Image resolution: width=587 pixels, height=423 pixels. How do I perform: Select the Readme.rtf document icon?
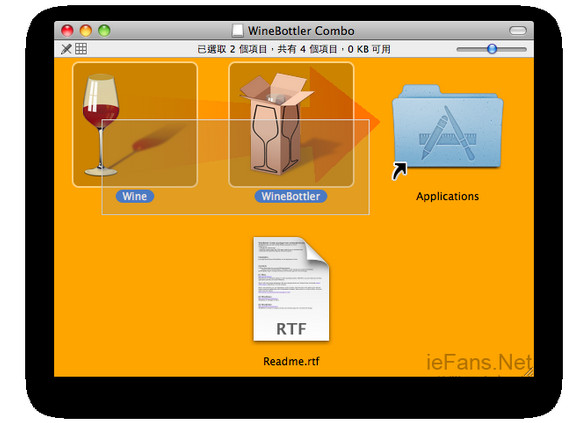coord(291,289)
